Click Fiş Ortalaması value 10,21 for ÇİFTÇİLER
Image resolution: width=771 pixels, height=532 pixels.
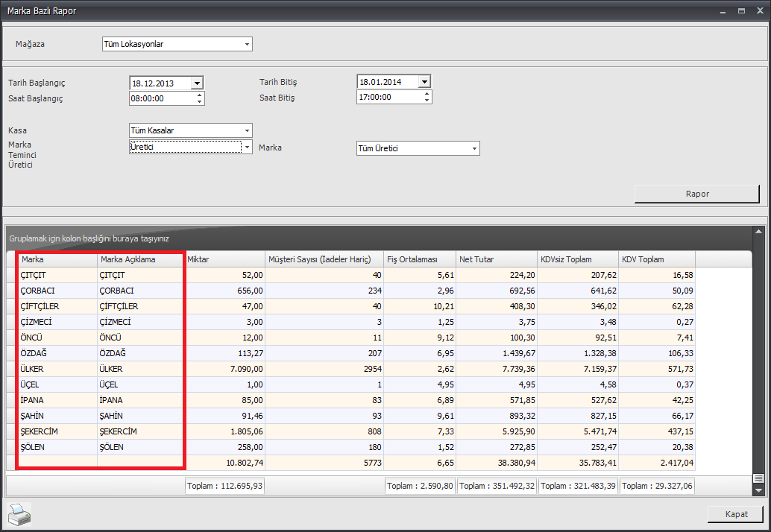coord(420,306)
